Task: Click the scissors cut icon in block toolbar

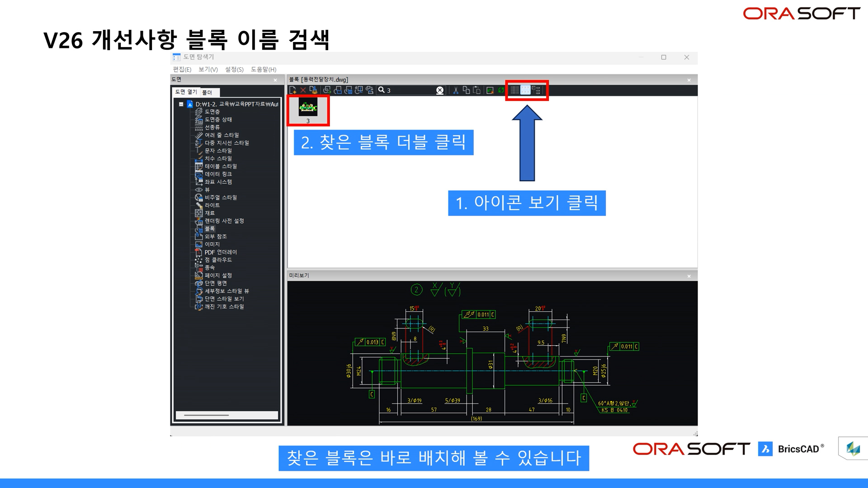Action: pyautogui.click(x=456, y=90)
